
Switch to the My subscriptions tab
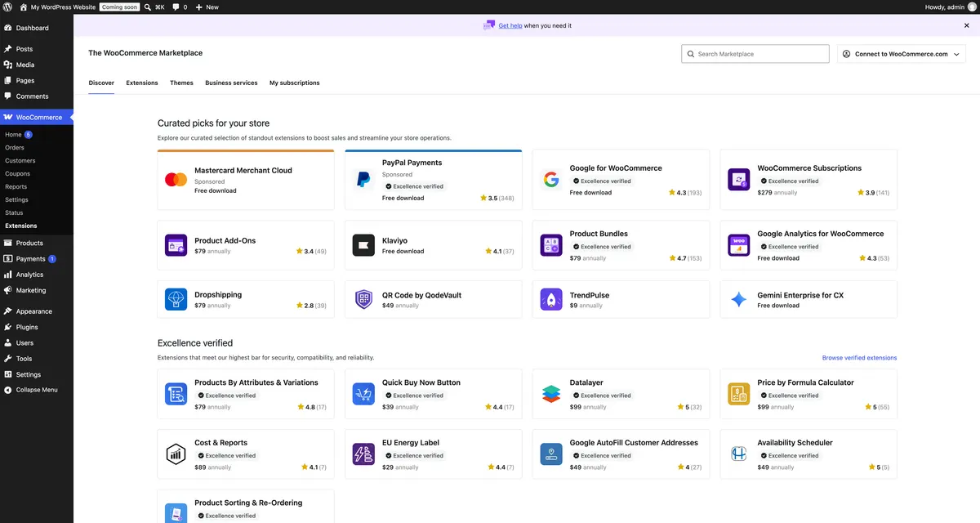[295, 83]
